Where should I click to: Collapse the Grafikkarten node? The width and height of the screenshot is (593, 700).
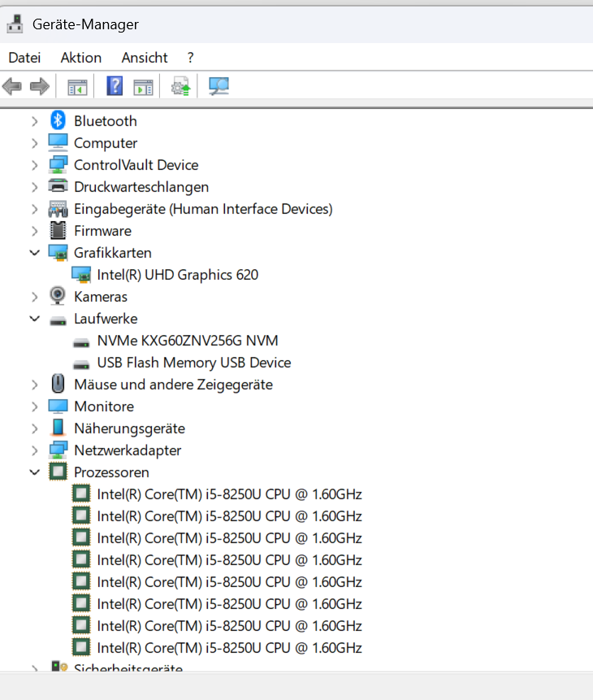coord(35,253)
